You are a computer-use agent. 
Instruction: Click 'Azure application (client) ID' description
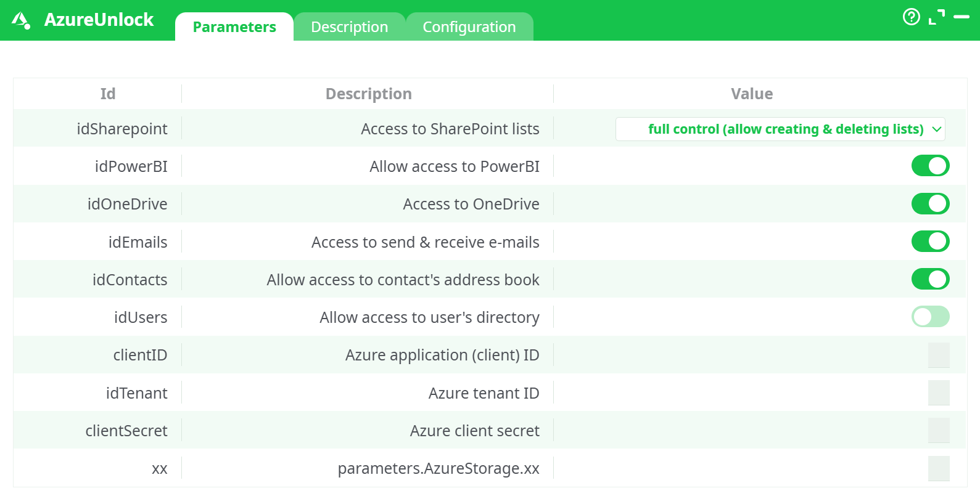(442, 355)
